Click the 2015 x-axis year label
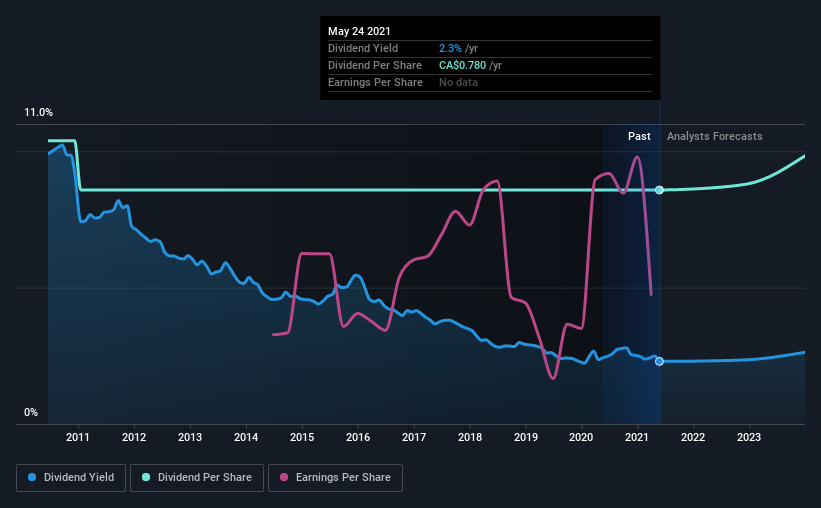 click(x=302, y=437)
